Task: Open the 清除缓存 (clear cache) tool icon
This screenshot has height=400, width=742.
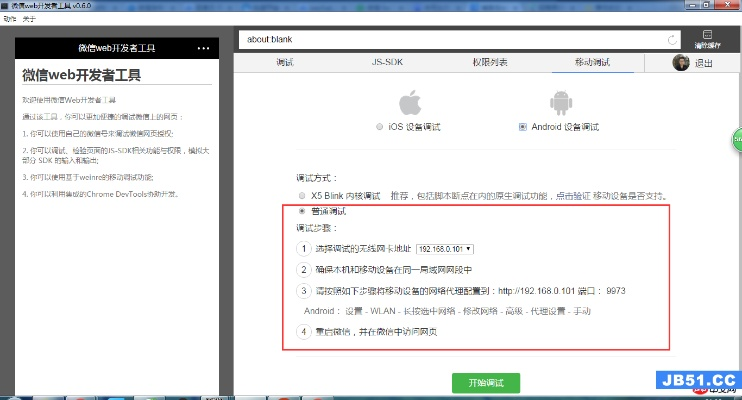Action: pyautogui.click(x=708, y=40)
